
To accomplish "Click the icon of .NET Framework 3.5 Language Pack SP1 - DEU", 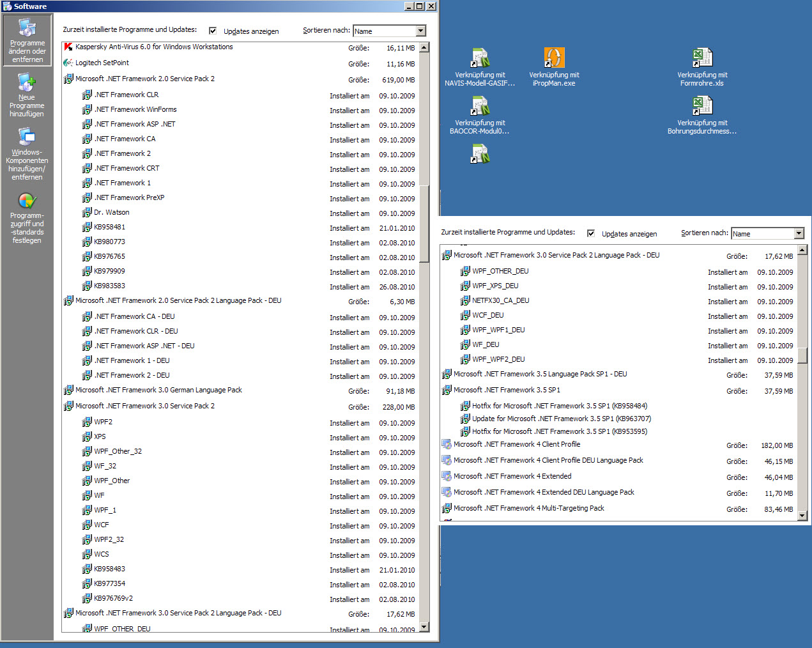I will pyautogui.click(x=447, y=374).
